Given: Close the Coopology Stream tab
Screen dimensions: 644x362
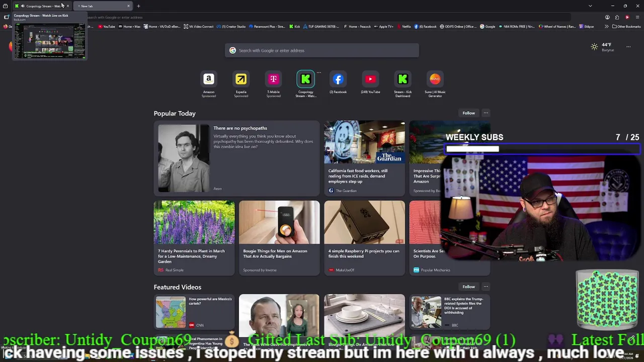Looking at the screenshot, I should point(68,6).
